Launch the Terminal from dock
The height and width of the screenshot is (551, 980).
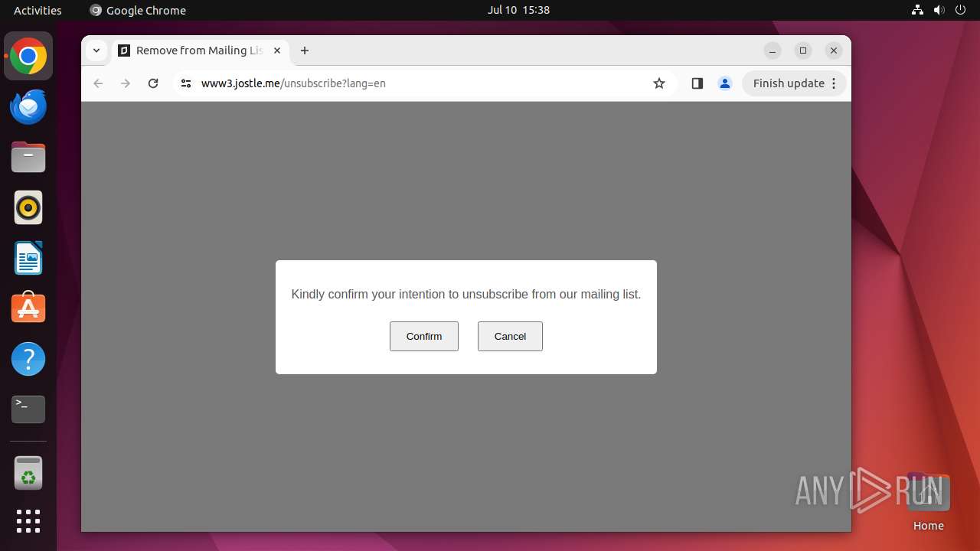[x=28, y=409]
